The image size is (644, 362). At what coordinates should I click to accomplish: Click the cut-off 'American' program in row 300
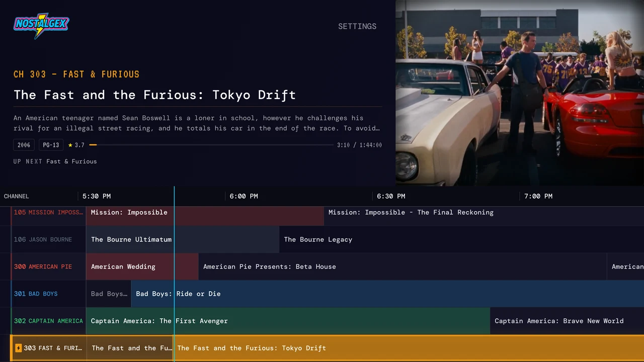626,266
